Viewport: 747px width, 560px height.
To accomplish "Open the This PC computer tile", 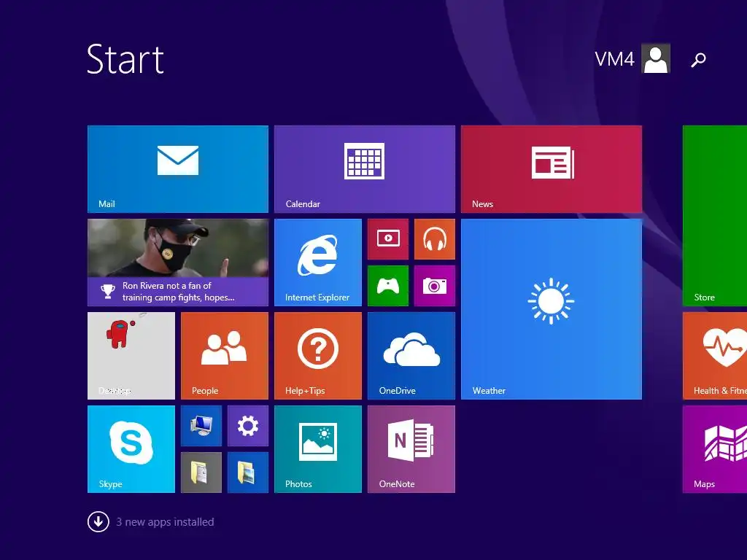I will coord(201,426).
